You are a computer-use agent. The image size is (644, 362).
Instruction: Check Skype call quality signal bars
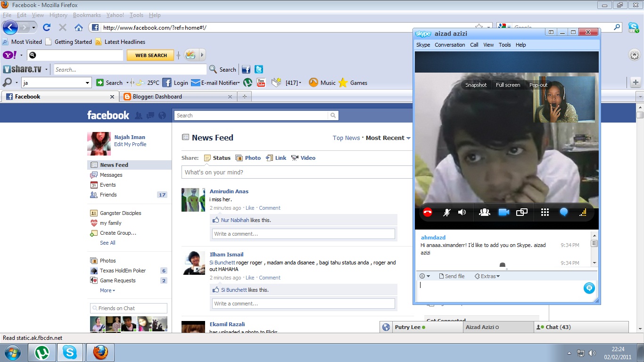(583, 213)
